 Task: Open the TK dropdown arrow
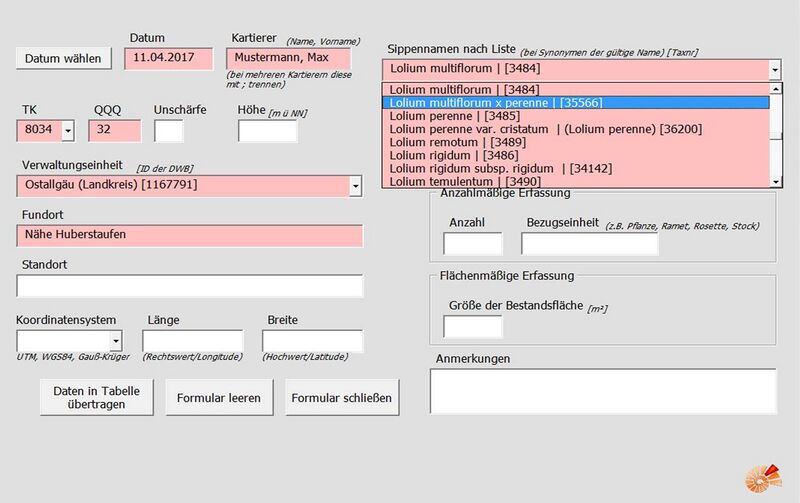pos(68,131)
